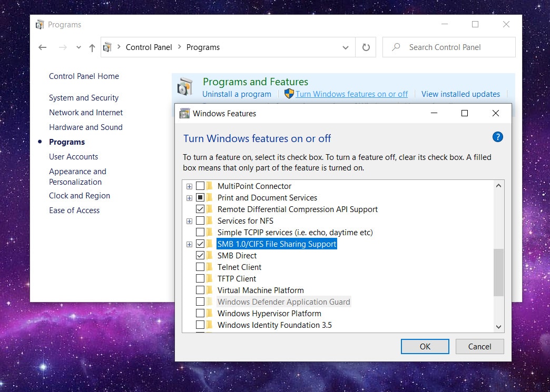Click the Programs and Features heading

point(256,82)
